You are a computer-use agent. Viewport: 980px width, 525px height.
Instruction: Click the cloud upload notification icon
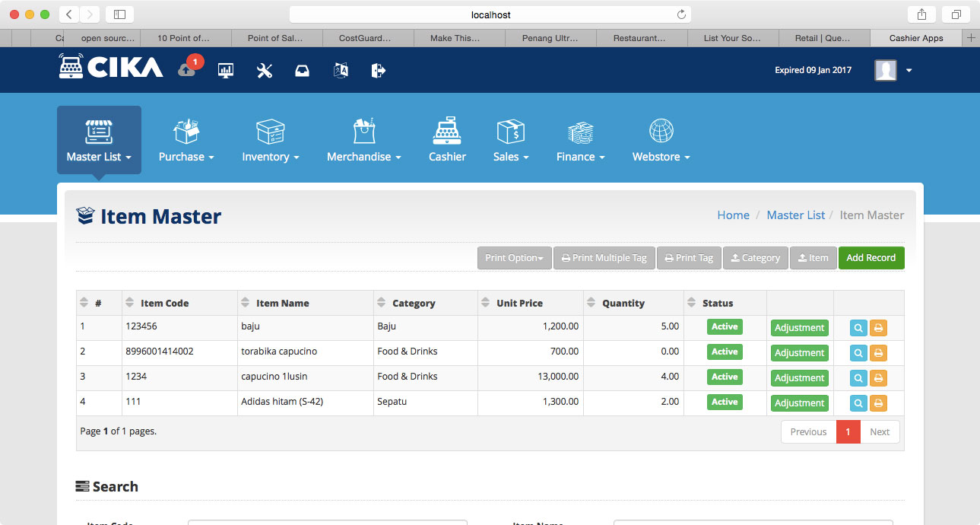click(187, 69)
